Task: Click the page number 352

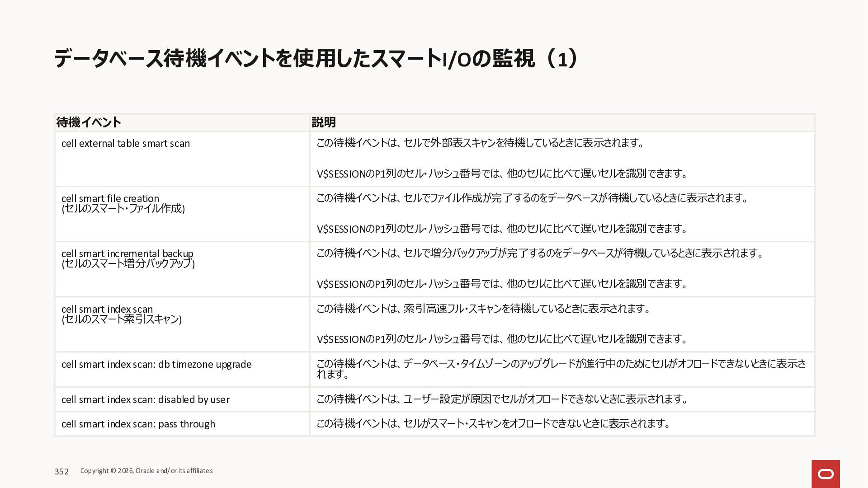Action: [x=61, y=472]
